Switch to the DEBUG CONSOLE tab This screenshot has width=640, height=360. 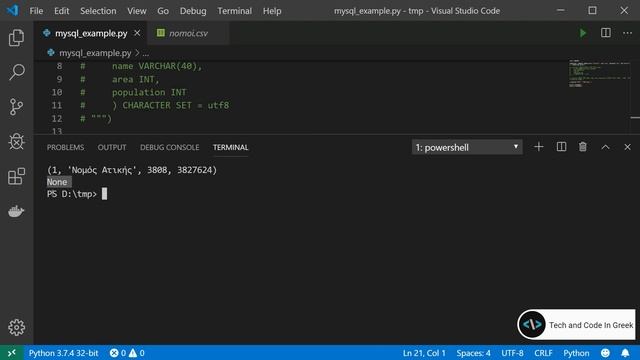[169, 147]
